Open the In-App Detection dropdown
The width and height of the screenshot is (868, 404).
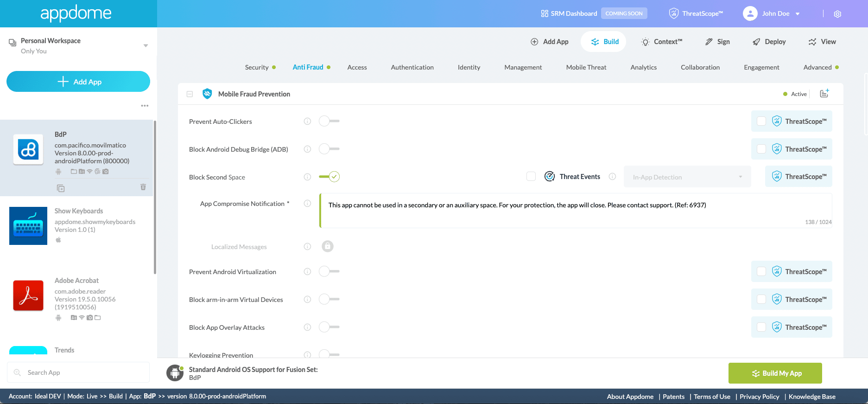click(x=687, y=177)
